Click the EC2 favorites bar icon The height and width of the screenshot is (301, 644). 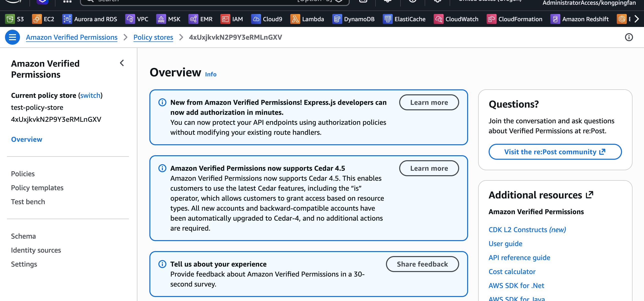pyautogui.click(x=37, y=19)
